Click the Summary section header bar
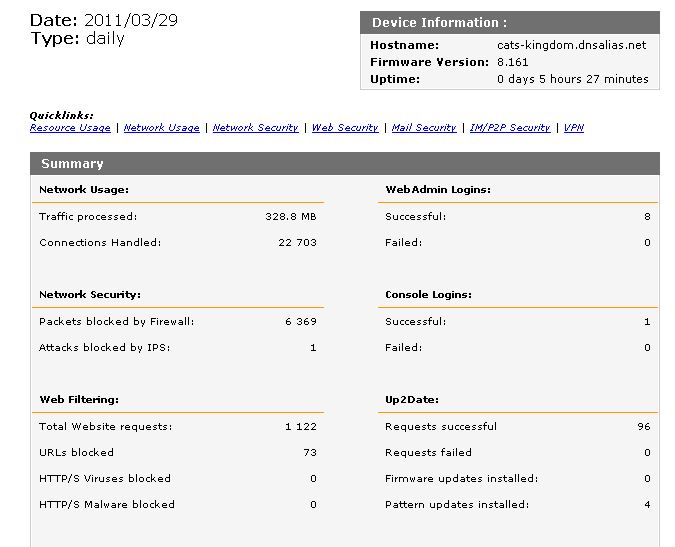 345,164
